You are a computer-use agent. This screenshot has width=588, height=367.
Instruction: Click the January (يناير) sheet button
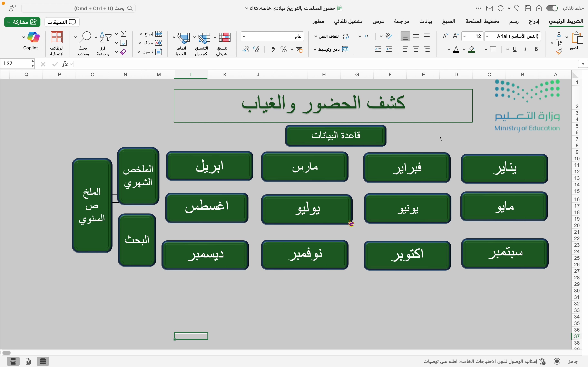pyautogui.click(x=504, y=169)
